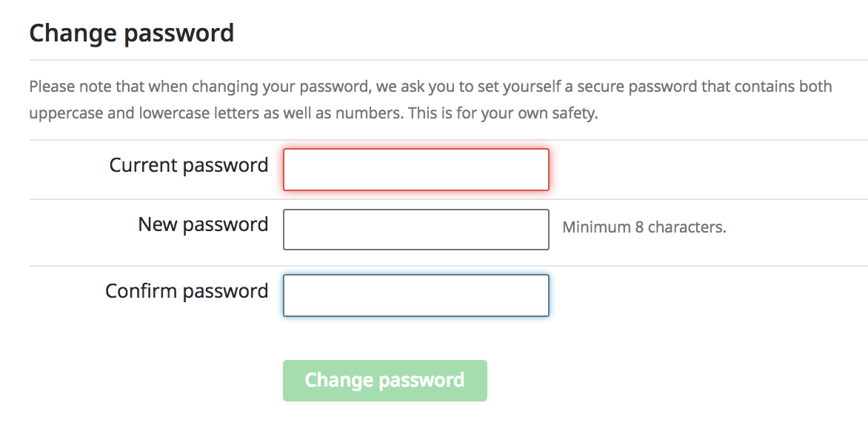
Task: Click the Confirm password label
Action: pyautogui.click(x=187, y=290)
